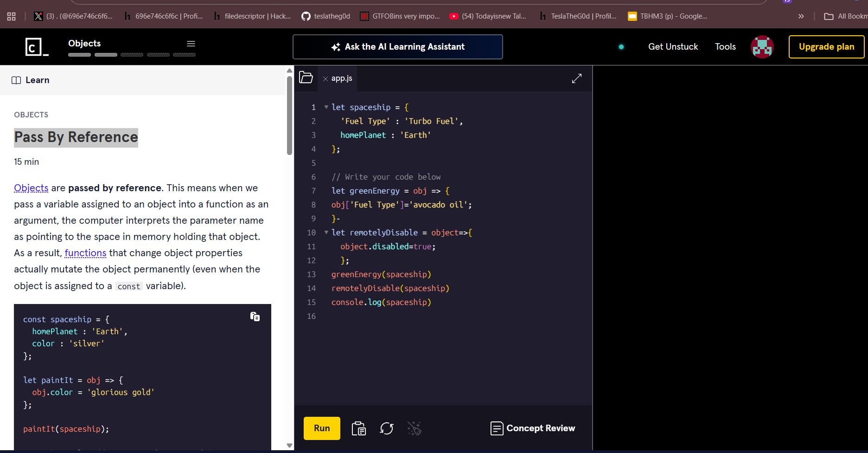
Task: Select the app.js file tab
Action: (342, 78)
